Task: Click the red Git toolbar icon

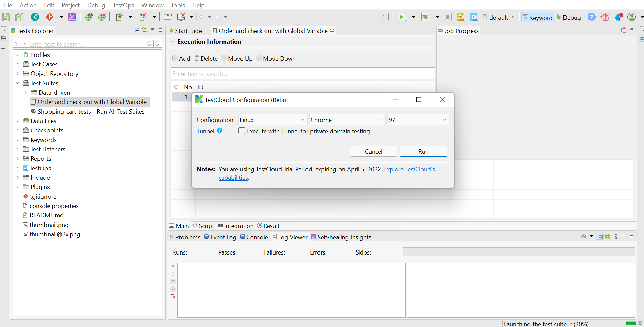Action: (x=50, y=17)
